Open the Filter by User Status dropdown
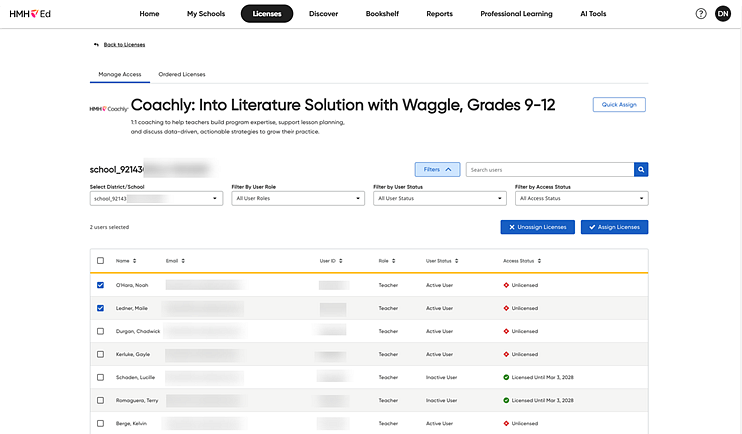 click(x=440, y=198)
